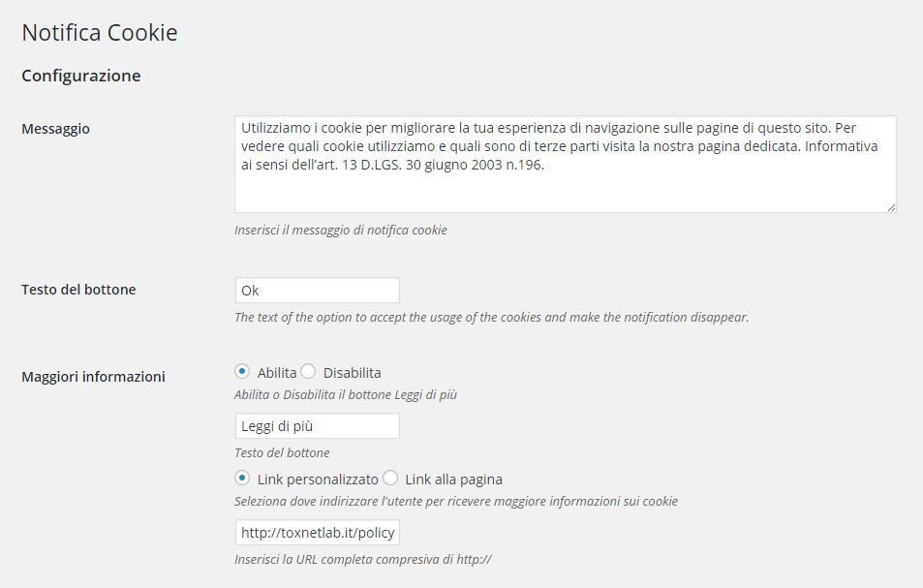923x588 pixels.
Task: Click the resize handle of message textarea
Action: [890, 206]
